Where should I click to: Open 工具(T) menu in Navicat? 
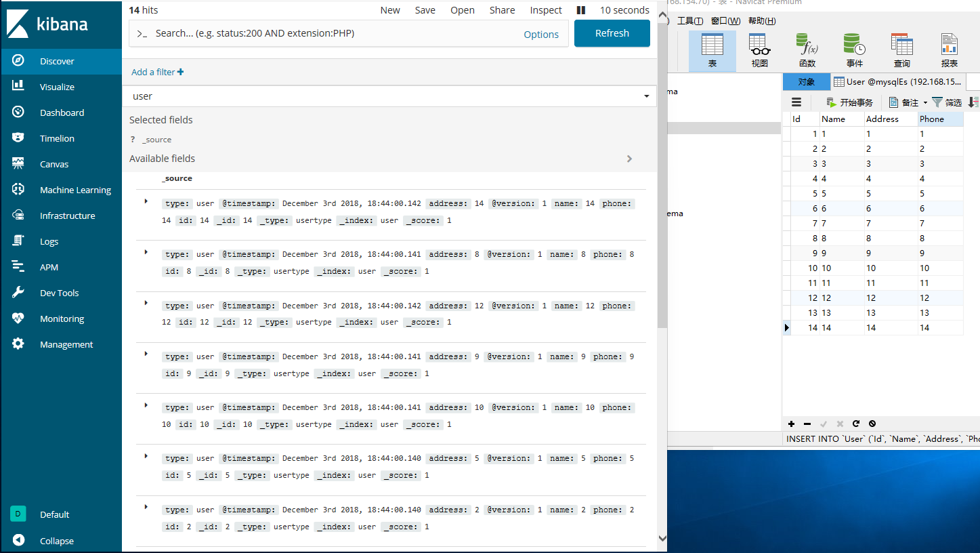click(690, 20)
